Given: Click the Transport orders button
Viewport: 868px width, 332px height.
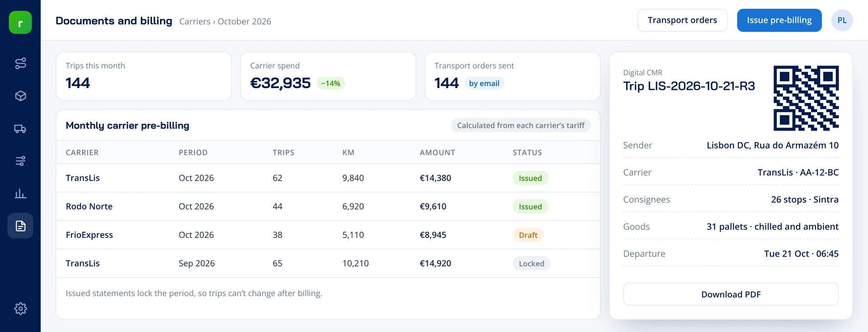Looking at the screenshot, I should pyautogui.click(x=682, y=20).
